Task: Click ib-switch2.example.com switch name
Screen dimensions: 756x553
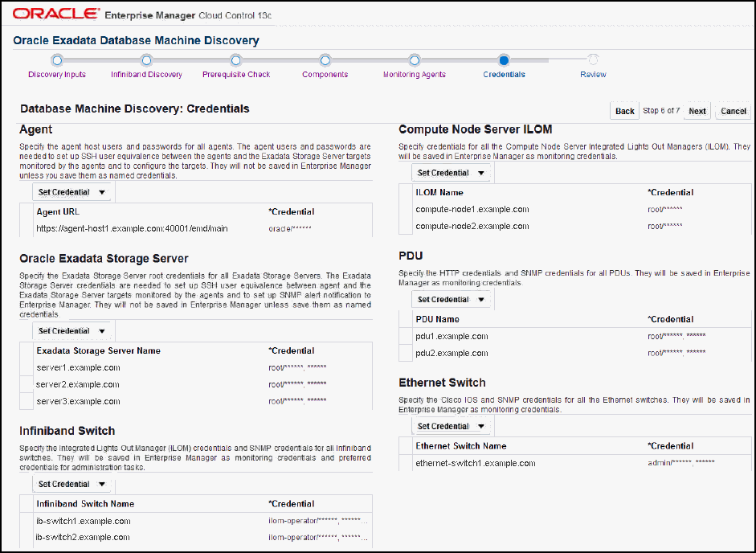Action: coord(83,538)
